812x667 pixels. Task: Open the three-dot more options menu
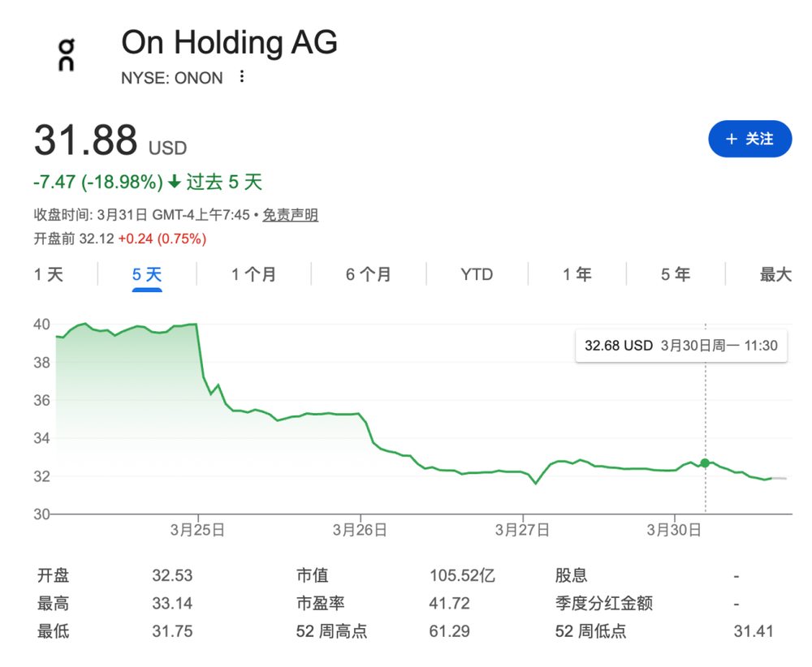tap(241, 78)
